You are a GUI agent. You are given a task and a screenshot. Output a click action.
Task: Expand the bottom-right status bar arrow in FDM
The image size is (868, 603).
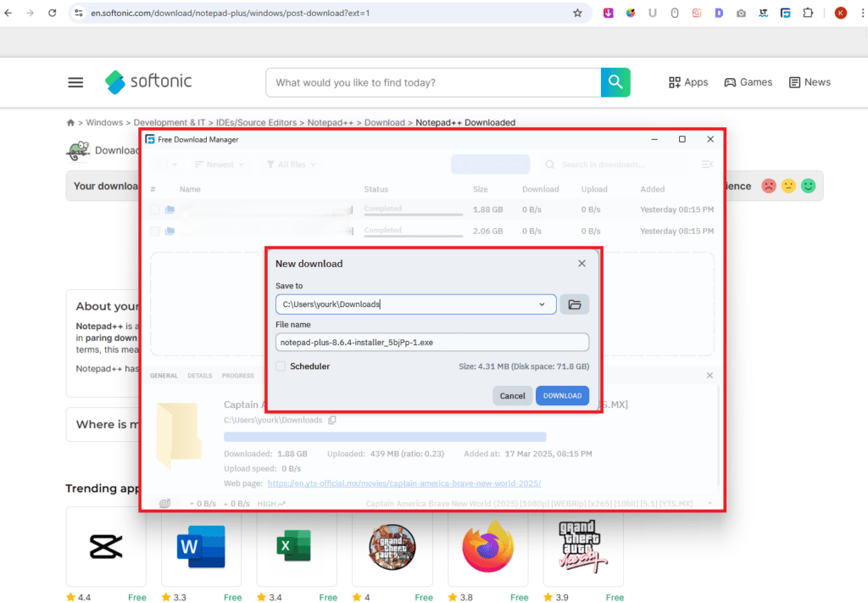709,503
